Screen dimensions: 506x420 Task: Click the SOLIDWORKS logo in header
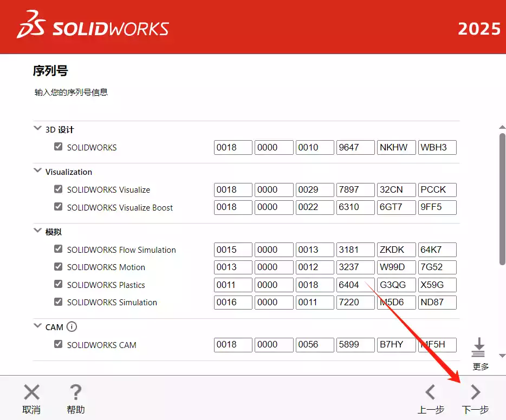coord(93,28)
